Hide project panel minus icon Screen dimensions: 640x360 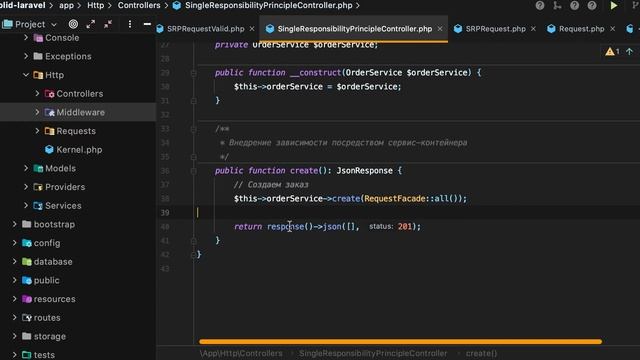pyautogui.click(x=147, y=24)
